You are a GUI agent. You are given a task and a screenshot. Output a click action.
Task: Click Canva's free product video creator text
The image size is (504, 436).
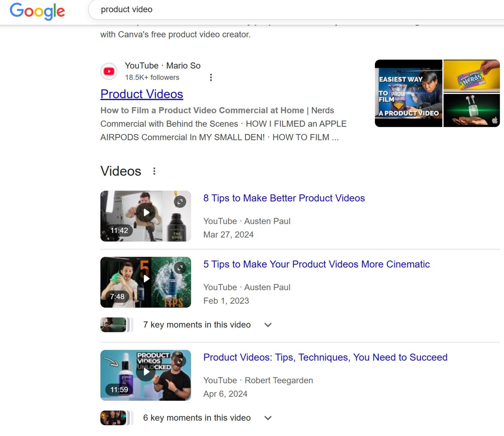[176, 34]
